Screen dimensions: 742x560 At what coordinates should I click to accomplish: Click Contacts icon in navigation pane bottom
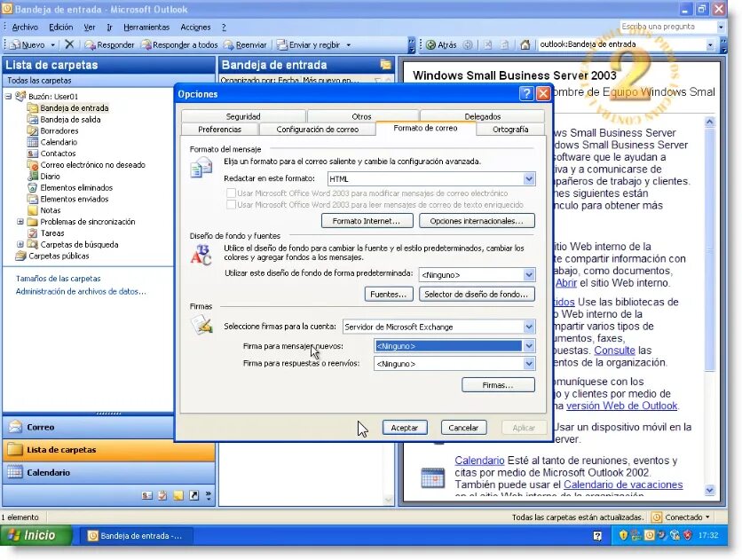(147, 495)
